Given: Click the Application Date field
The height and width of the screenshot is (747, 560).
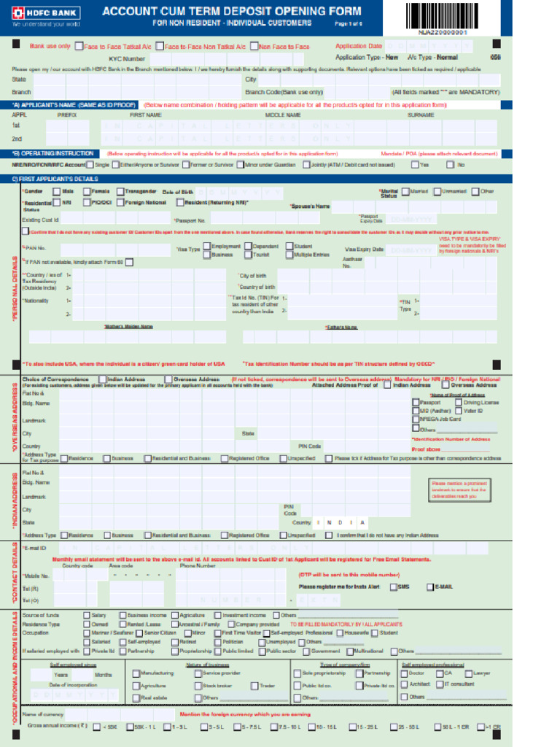Looking at the screenshot, I should coord(429,46).
